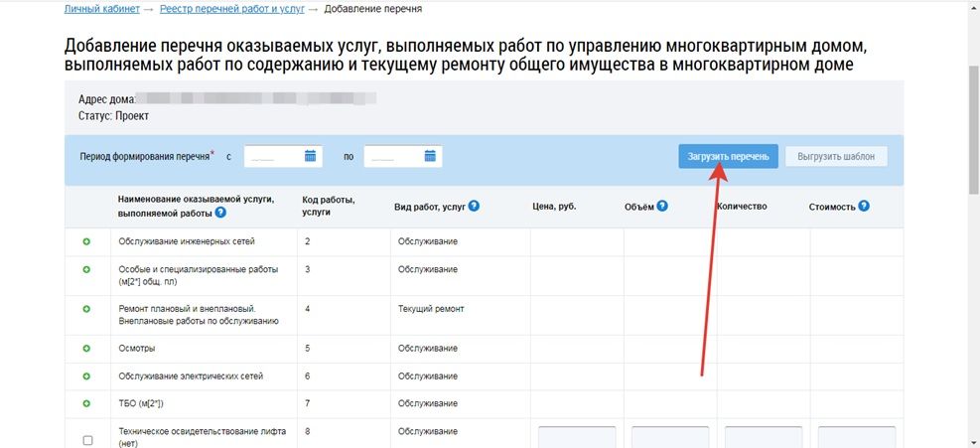The width and height of the screenshot is (980, 448).
Task: Open calendar for period start date
Action: coord(310,156)
